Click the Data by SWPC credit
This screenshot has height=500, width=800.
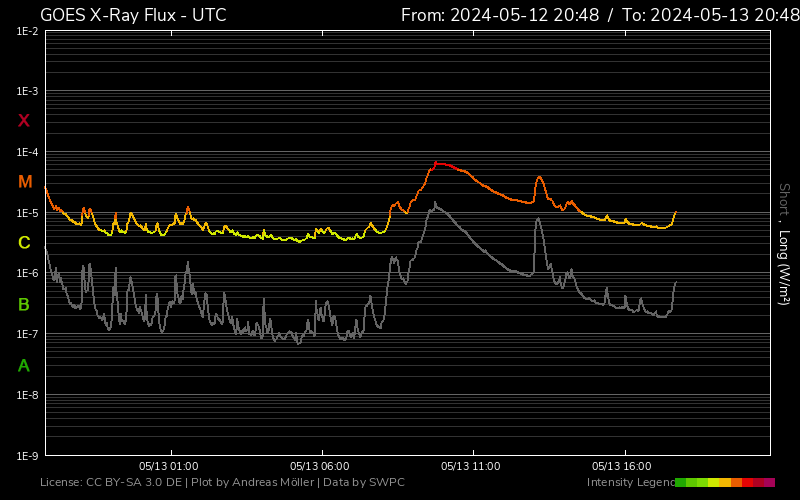[x=364, y=483]
